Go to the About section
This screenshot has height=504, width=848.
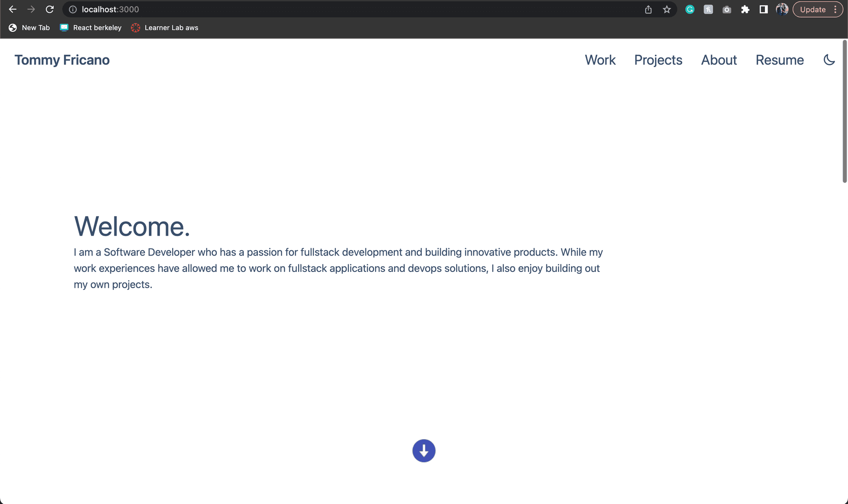(719, 60)
